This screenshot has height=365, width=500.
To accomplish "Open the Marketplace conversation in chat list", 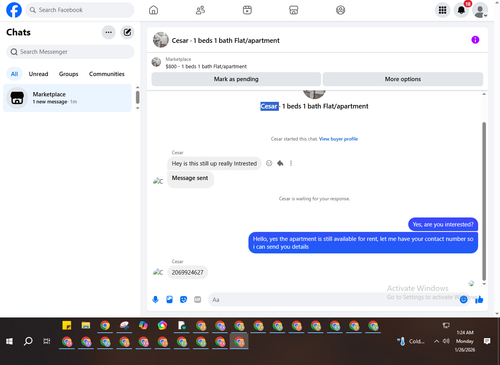I will (x=67, y=98).
